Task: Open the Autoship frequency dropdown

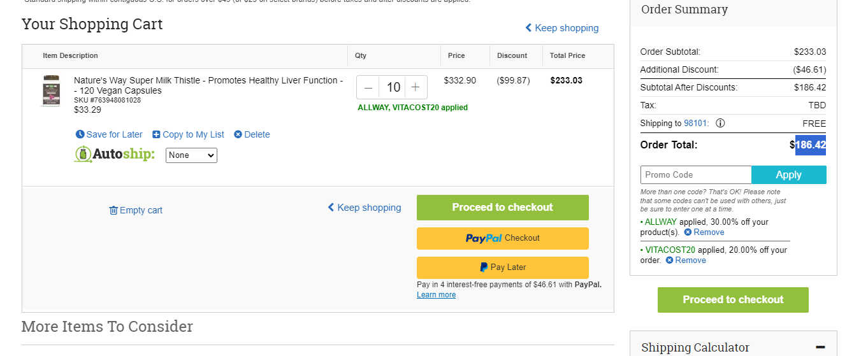Action: tap(191, 155)
